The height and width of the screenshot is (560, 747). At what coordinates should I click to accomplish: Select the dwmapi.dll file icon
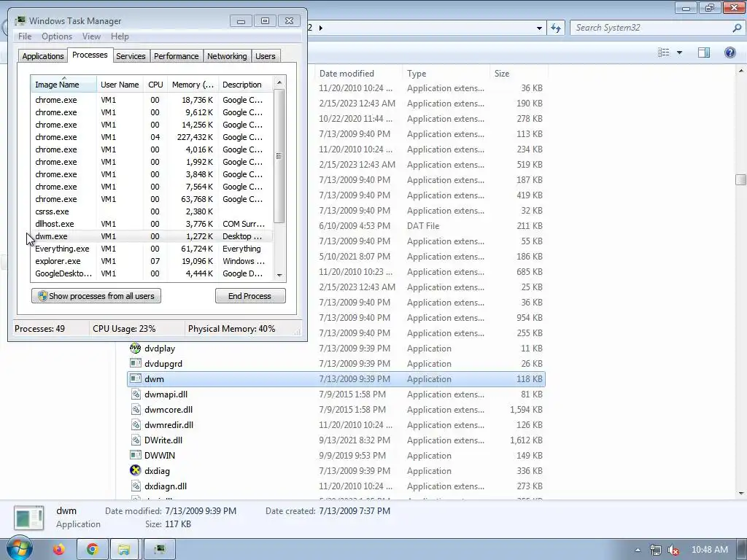point(135,394)
